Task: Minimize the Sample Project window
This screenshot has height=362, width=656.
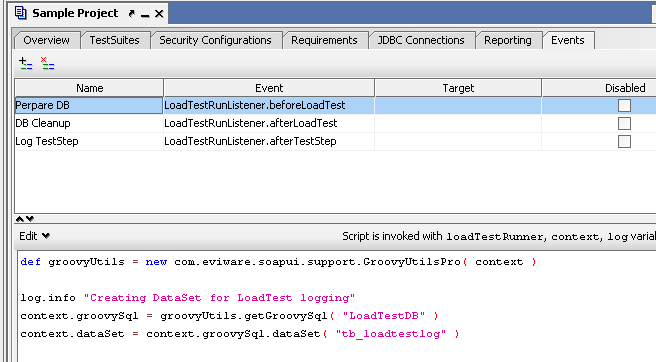Action: point(145,15)
